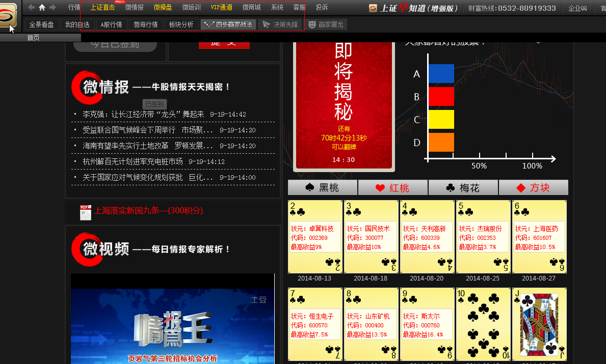Click the 已签到 button
The width and height of the screenshot is (606, 364).
coord(154,104)
